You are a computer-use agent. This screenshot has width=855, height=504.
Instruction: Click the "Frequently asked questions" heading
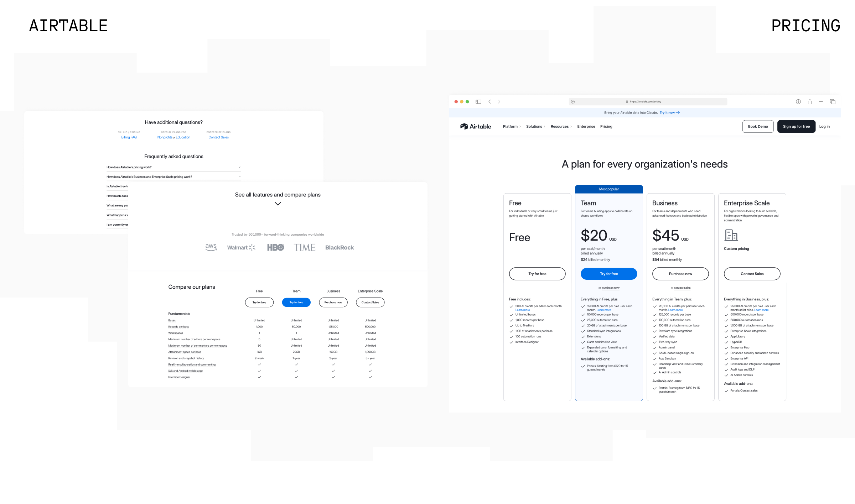pyautogui.click(x=174, y=156)
